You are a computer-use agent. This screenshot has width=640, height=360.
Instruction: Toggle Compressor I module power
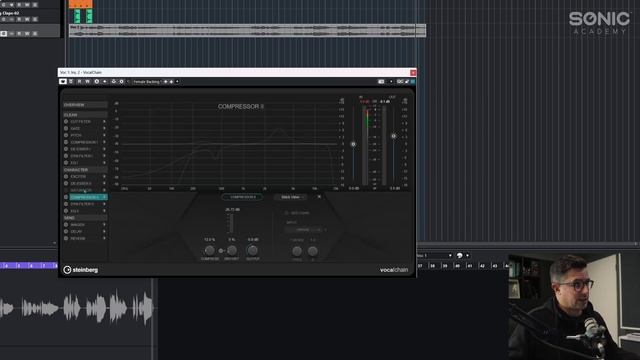point(66,142)
